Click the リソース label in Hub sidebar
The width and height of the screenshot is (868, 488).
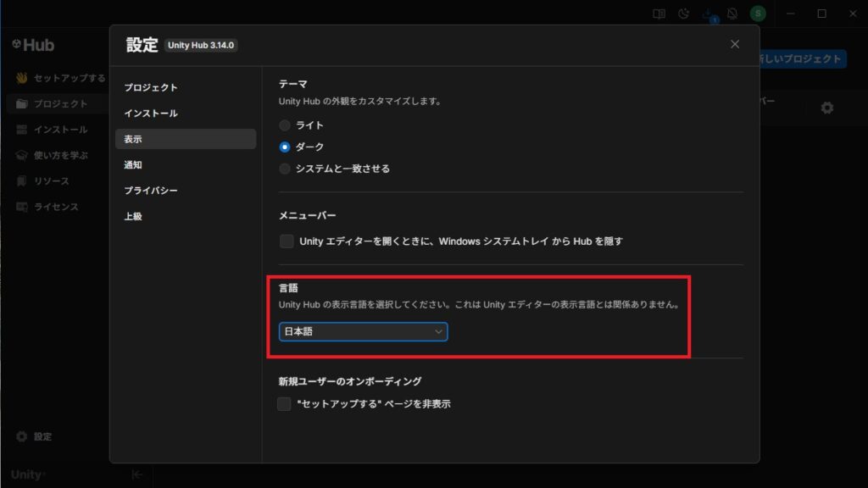[x=52, y=181]
